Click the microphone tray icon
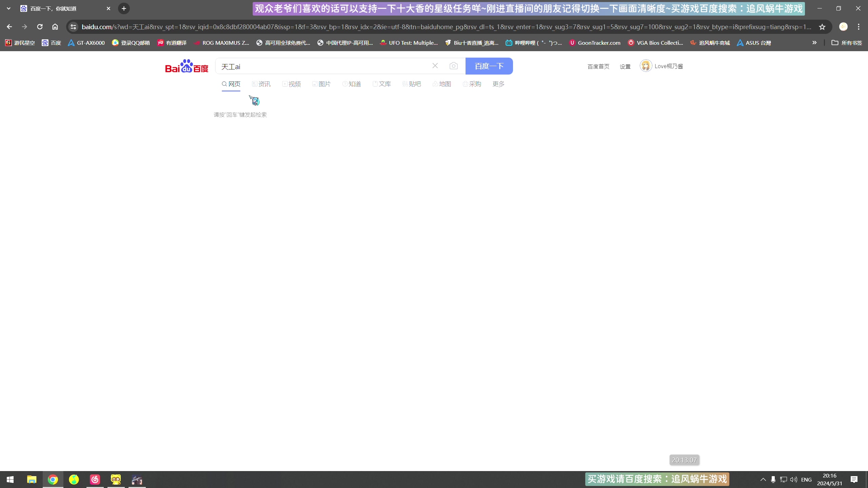868x488 pixels. click(x=773, y=480)
